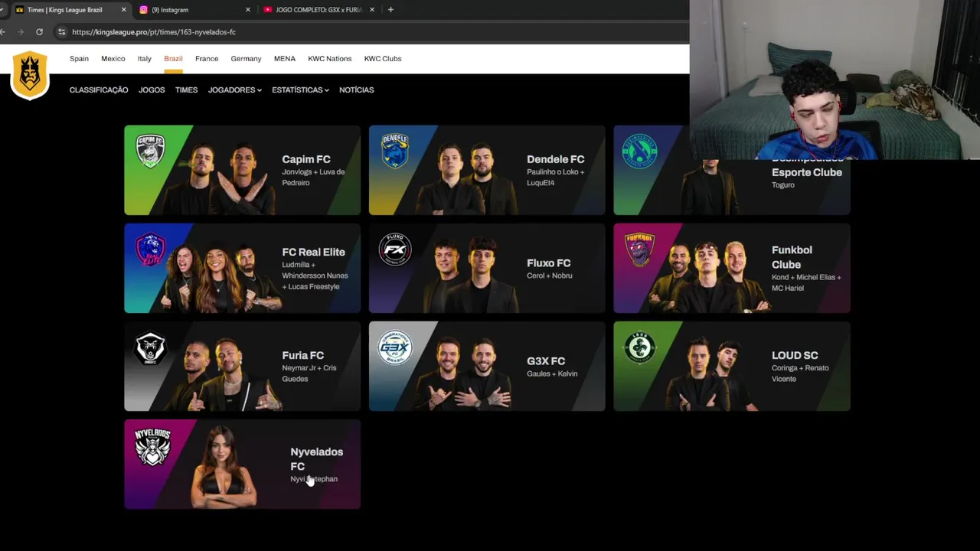Open the Fluxo FC team name link

tap(549, 263)
